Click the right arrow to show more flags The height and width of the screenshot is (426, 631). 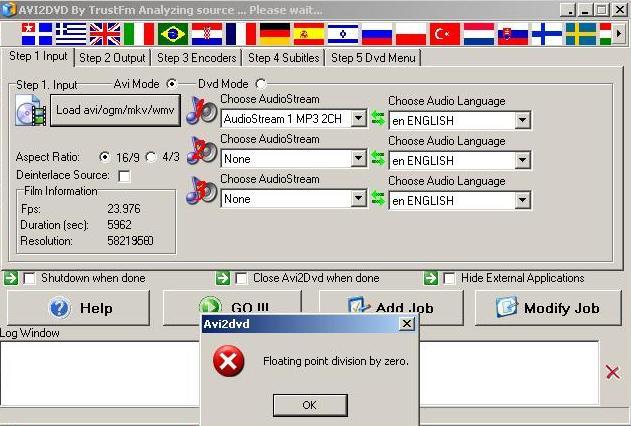pyautogui.click(x=619, y=34)
